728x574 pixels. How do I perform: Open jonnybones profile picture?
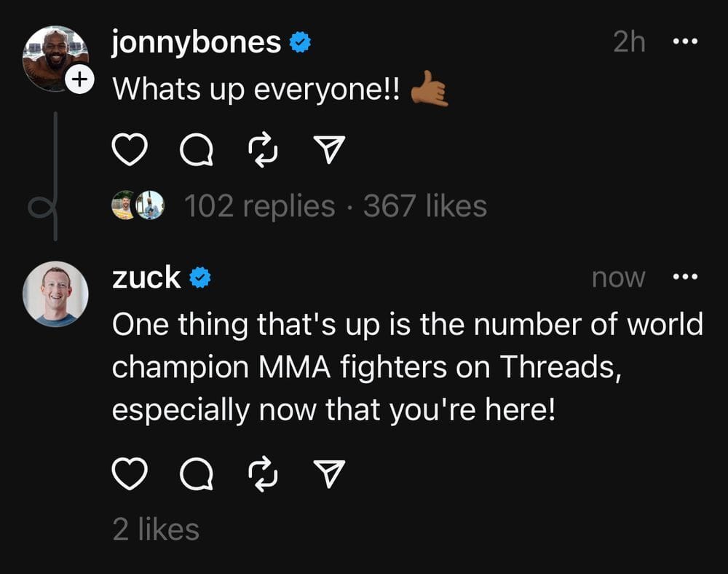pyautogui.click(x=56, y=58)
